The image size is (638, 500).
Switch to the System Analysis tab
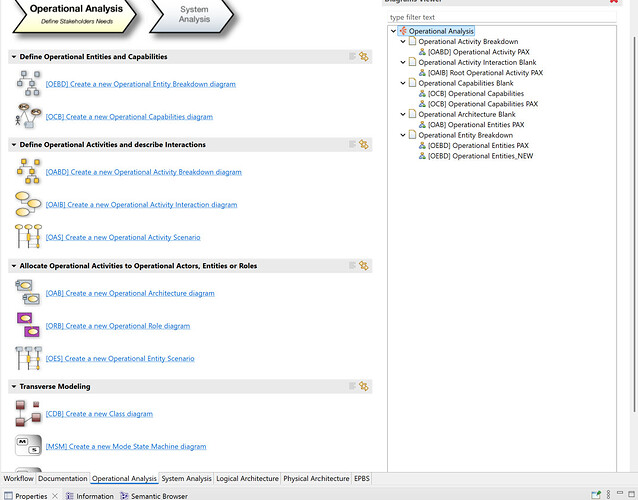pos(186,479)
